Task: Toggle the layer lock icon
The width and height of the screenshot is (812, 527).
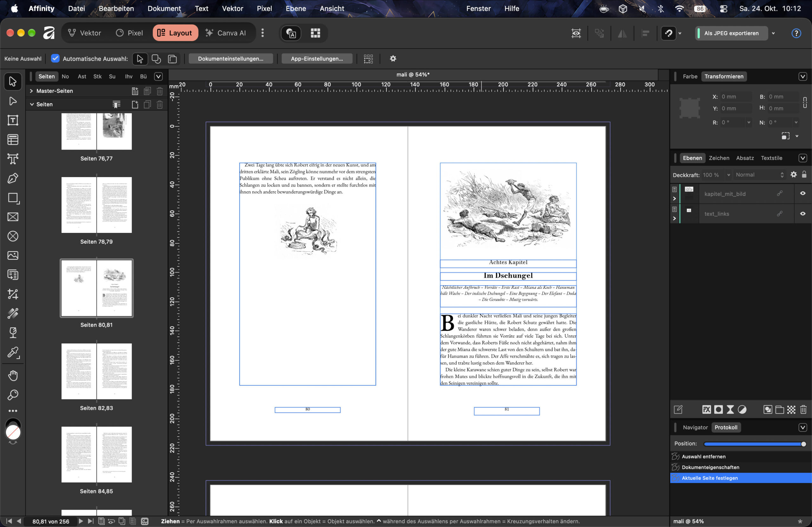Action: click(x=804, y=175)
